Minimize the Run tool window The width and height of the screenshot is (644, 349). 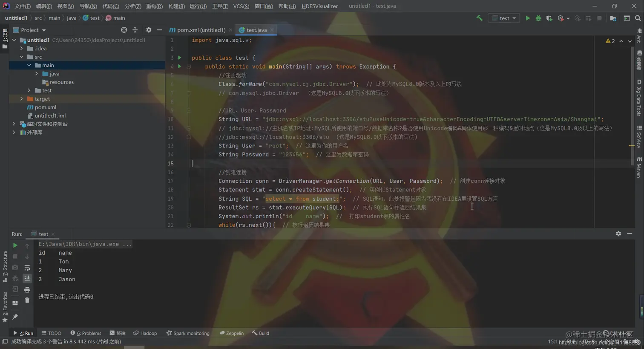[x=630, y=234]
